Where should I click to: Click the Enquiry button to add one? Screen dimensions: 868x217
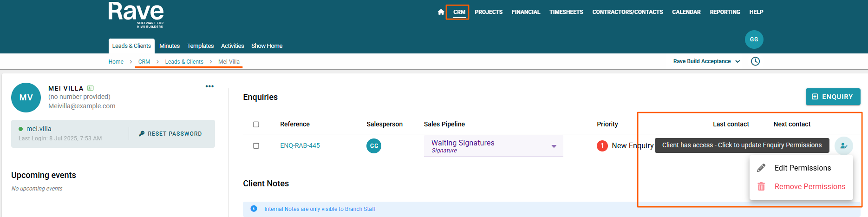pos(832,97)
